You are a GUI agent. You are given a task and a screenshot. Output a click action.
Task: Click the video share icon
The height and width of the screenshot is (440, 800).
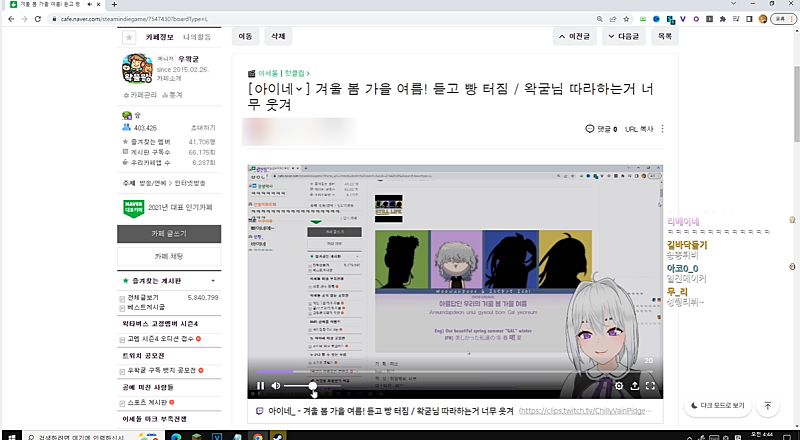click(634, 385)
